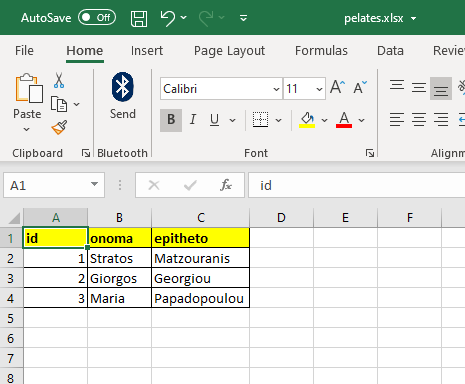
Task: Click the Format Painter brush icon
Action: tap(59, 127)
